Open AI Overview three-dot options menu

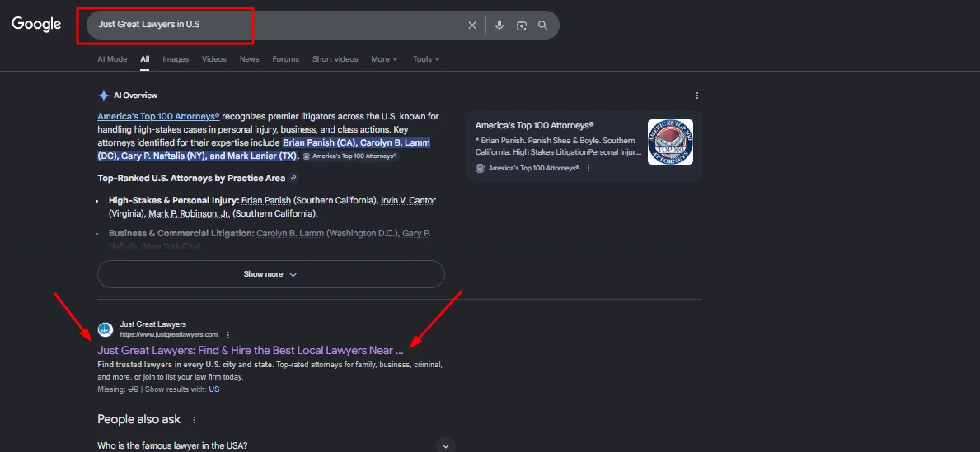coord(697,96)
